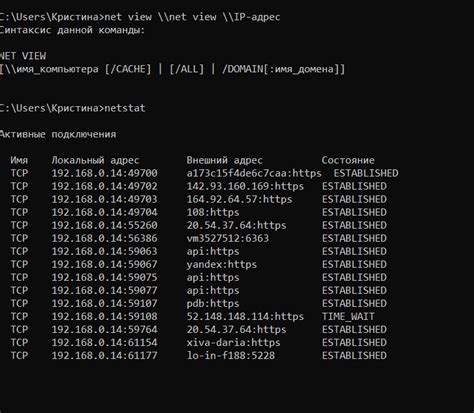This screenshot has width=474, height=413.
Task: Click the a173c15f4de6c7caa:https external address
Action: (x=254, y=173)
